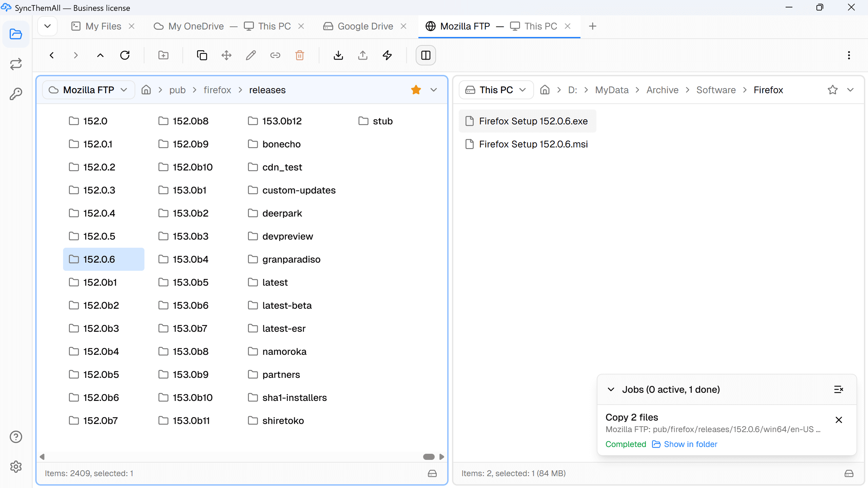Click the copy files toolbar icon

pos(202,55)
